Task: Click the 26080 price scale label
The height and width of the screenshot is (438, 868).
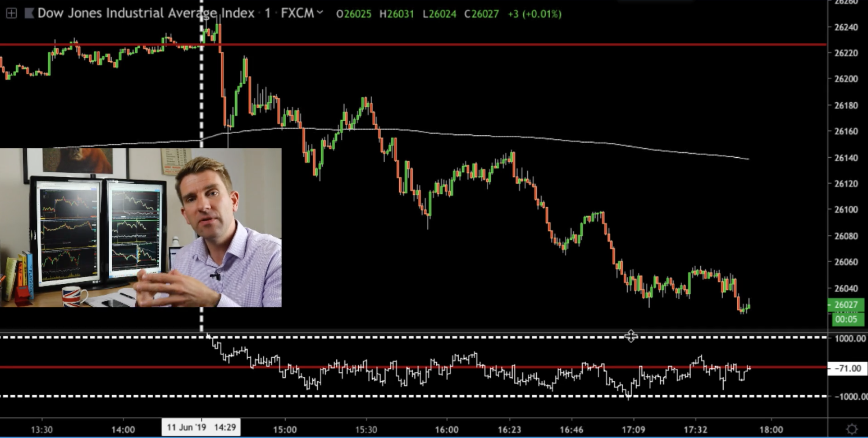Action: 846,236
